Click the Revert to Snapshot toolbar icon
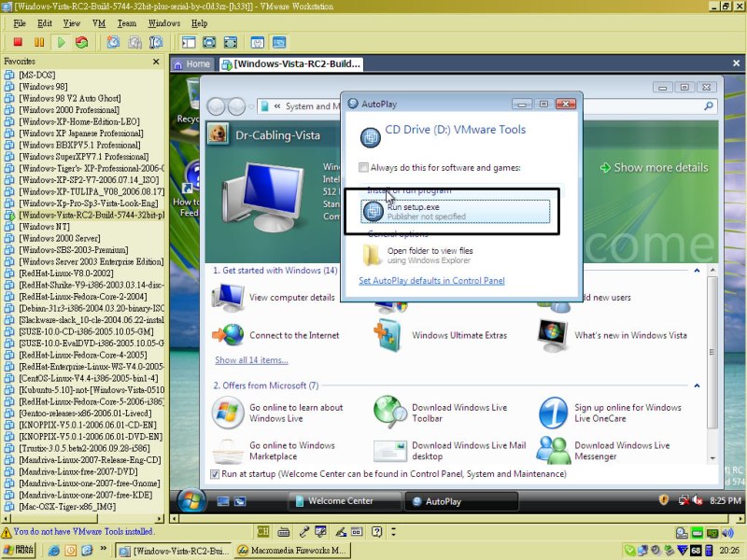 (134, 42)
